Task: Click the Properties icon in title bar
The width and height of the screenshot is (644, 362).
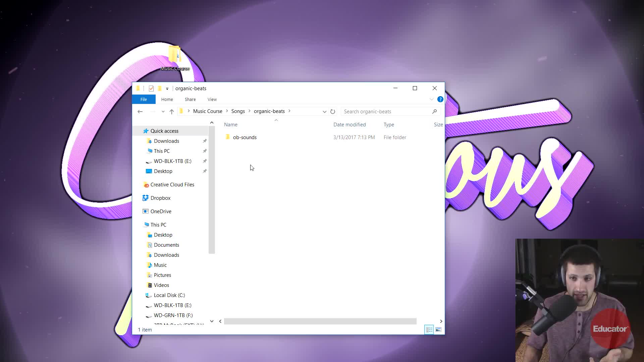Action: tap(151, 88)
